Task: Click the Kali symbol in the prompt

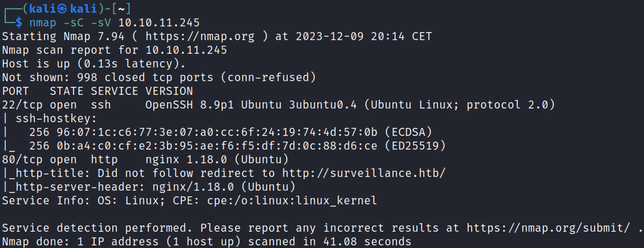Action: pyautogui.click(x=62, y=9)
